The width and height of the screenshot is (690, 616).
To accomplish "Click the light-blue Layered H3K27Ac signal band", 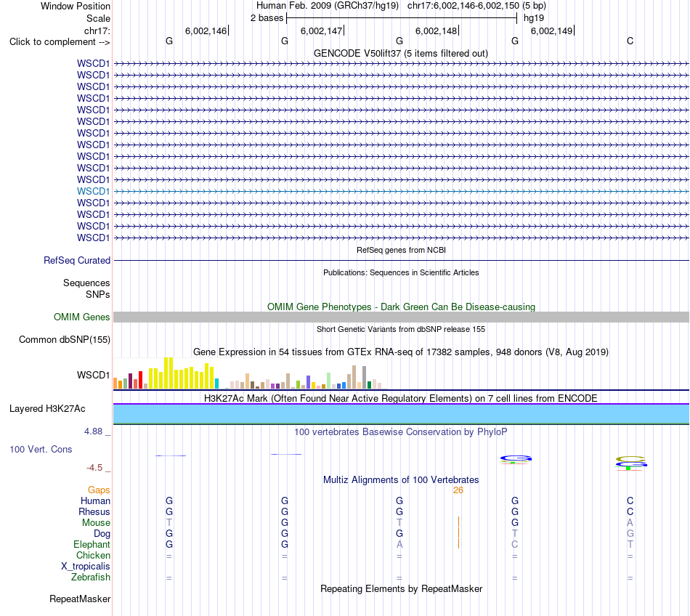I will click(x=402, y=413).
